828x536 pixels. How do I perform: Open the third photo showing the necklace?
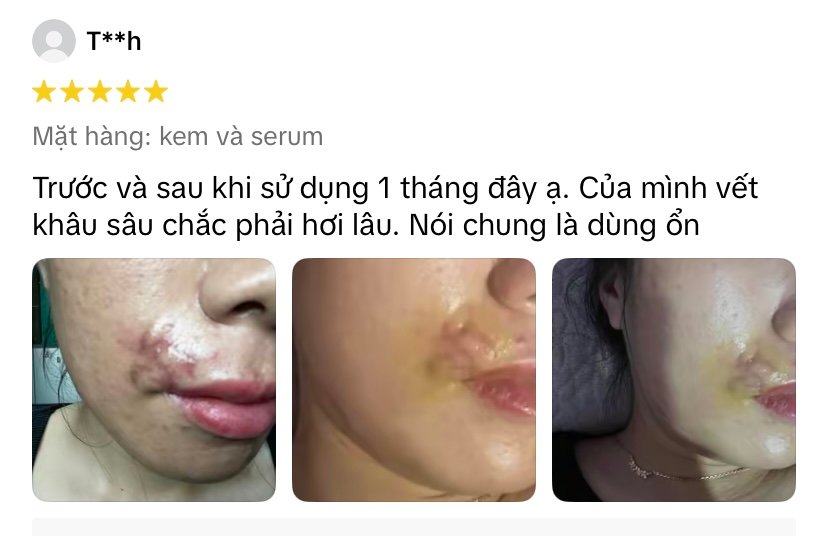tap(674, 380)
